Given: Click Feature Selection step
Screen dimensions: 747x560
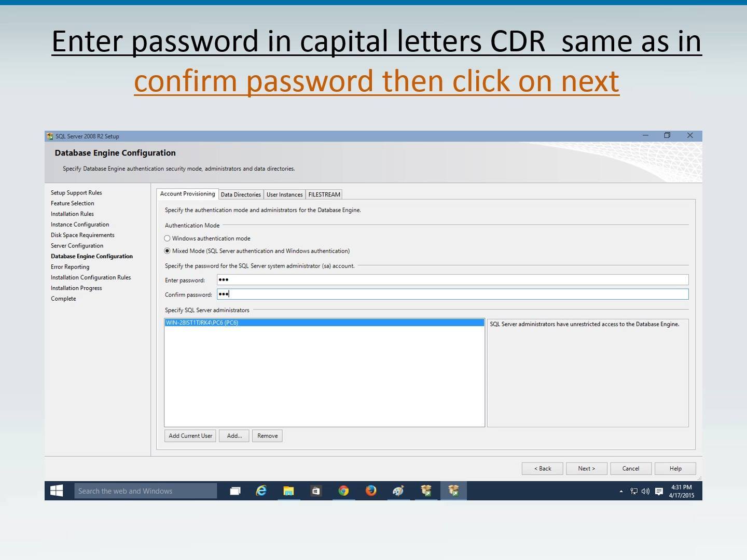Looking at the screenshot, I should click(x=73, y=203).
